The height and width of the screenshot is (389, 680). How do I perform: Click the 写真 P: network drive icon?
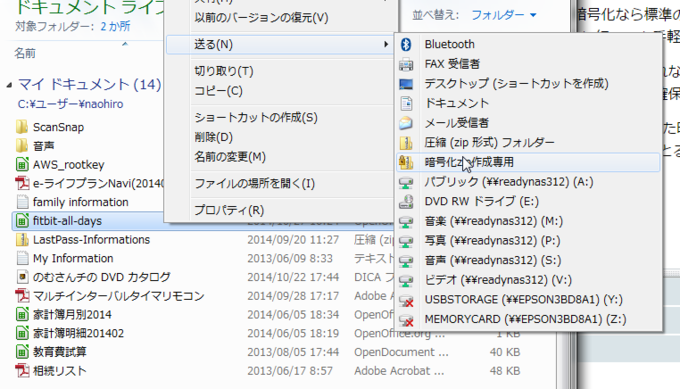pos(406,241)
